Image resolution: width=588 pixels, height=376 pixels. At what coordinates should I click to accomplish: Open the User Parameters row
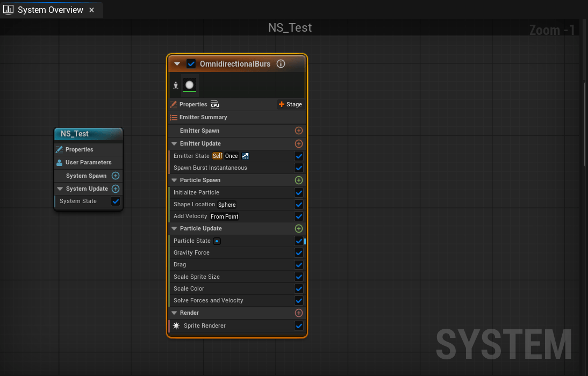tap(89, 163)
